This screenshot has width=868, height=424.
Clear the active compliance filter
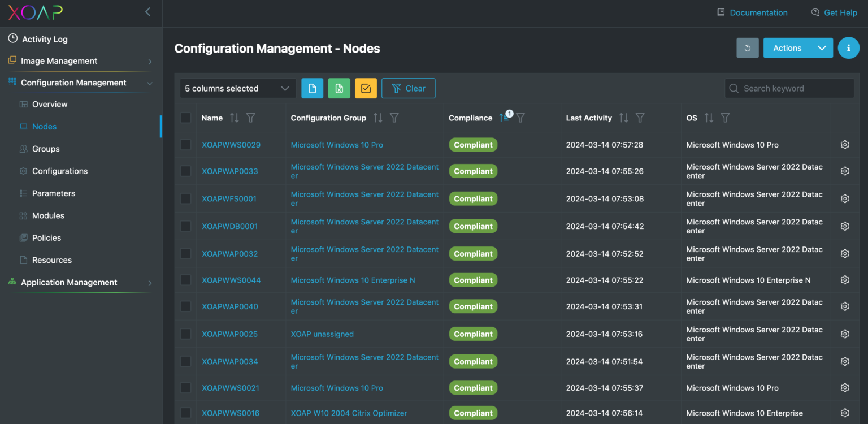pos(408,88)
